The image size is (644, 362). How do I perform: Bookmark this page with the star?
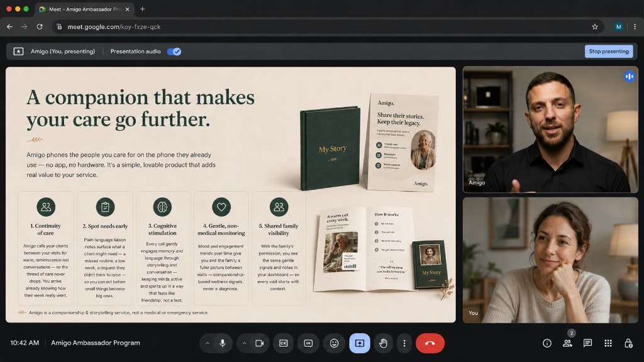[x=595, y=26]
